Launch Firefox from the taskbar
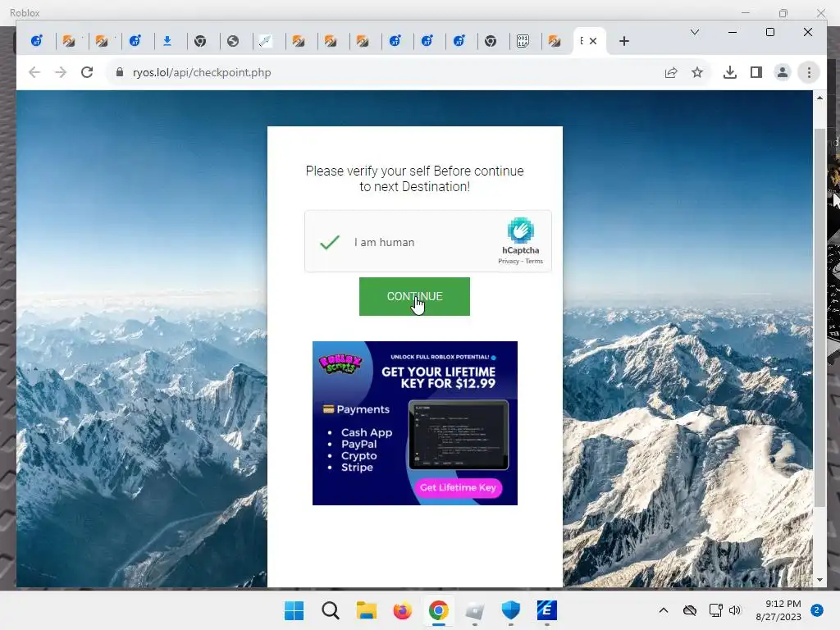Viewport: 840px width, 630px height. click(402, 610)
